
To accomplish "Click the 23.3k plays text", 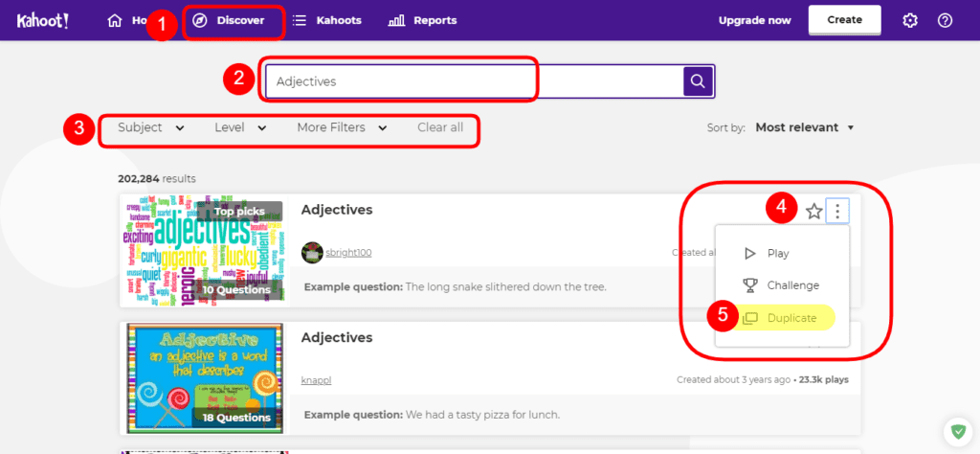I will coord(826,379).
